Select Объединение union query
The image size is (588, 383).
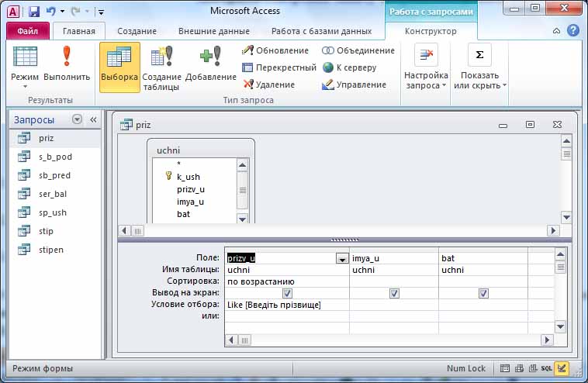(358, 50)
